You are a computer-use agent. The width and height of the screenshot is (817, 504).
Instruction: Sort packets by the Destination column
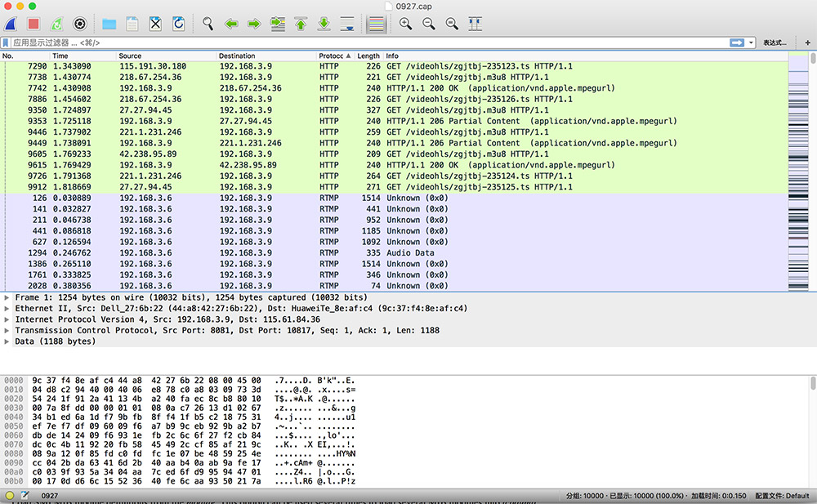coord(266,56)
